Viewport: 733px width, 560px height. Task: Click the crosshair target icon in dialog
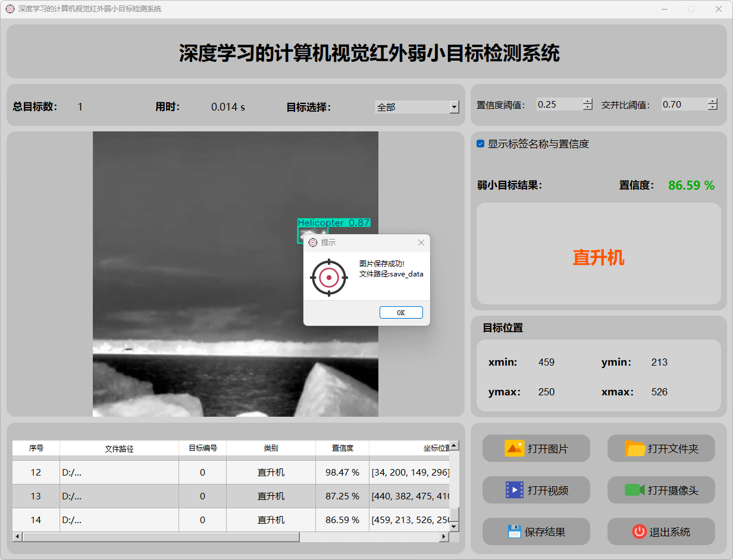click(x=329, y=277)
